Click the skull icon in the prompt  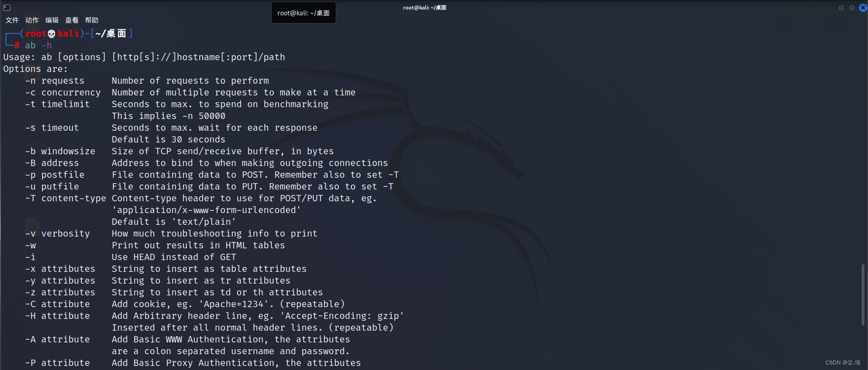point(52,34)
